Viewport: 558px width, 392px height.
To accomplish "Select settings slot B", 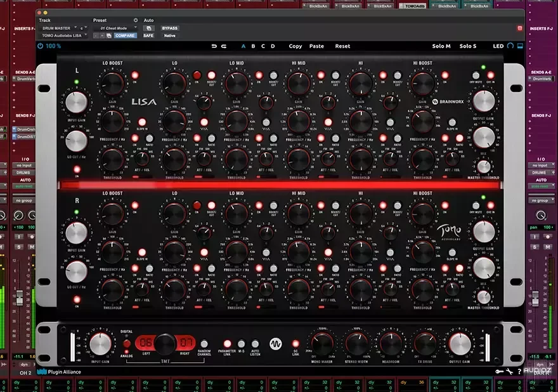I will click(253, 46).
